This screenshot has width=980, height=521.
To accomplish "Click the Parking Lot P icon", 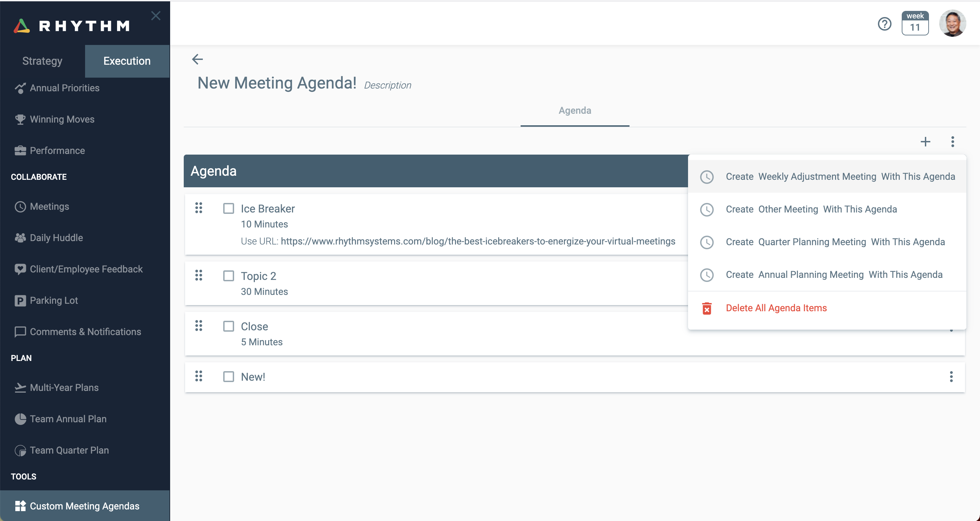I will click(20, 300).
